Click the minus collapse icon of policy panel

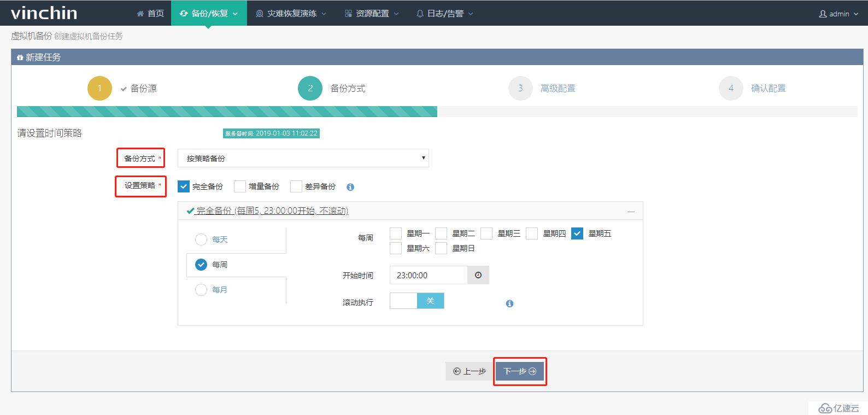coord(631,211)
